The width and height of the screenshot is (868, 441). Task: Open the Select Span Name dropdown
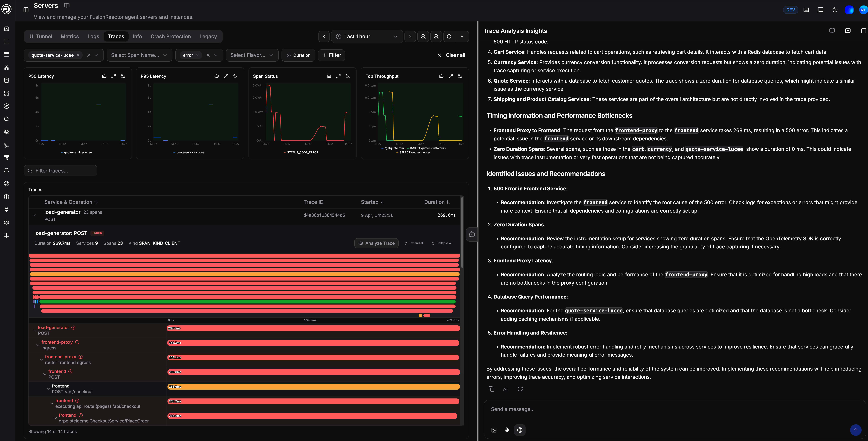tap(139, 55)
